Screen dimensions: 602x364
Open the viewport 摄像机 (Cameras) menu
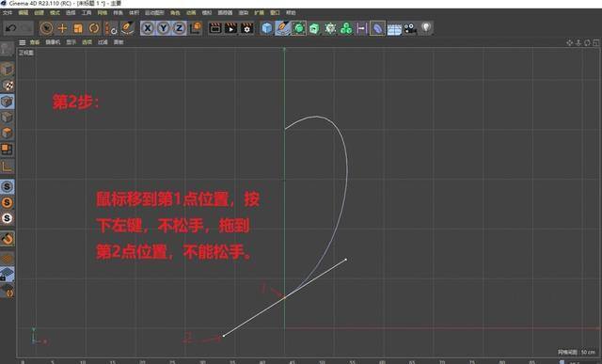click(x=53, y=42)
